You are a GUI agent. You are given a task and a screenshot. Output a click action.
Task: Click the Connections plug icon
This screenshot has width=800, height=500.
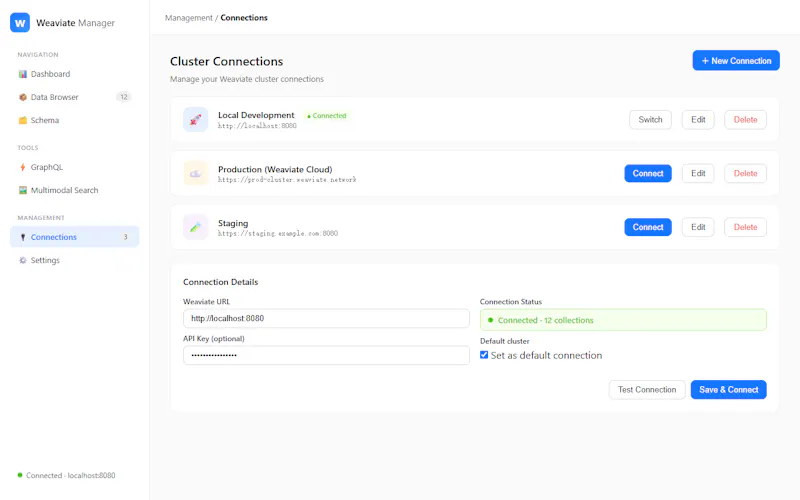click(22, 237)
